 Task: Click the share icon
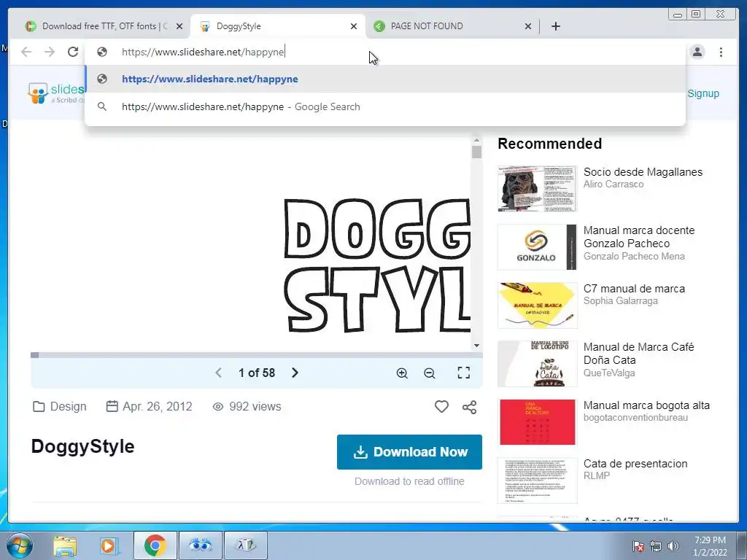pyautogui.click(x=469, y=407)
